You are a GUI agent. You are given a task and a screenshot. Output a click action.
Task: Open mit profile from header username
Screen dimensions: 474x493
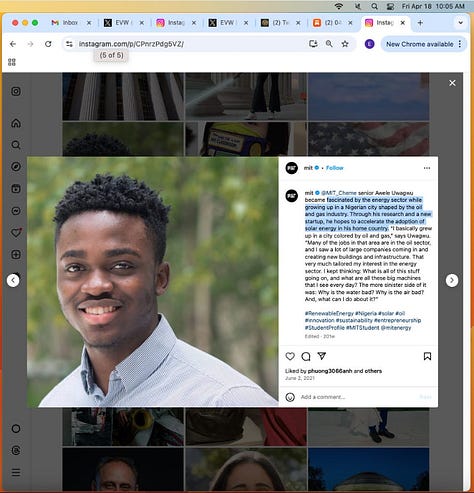[x=308, y=168]
